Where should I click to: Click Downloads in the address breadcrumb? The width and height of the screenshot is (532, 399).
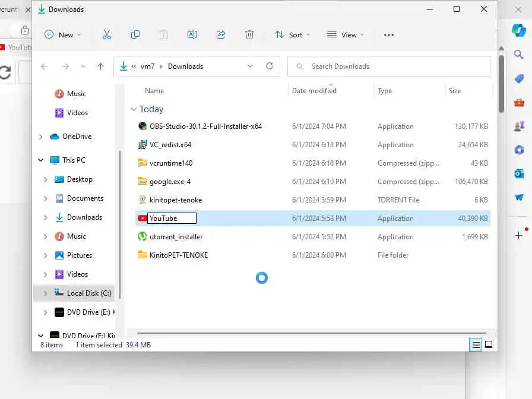click(x=185, y=66)
